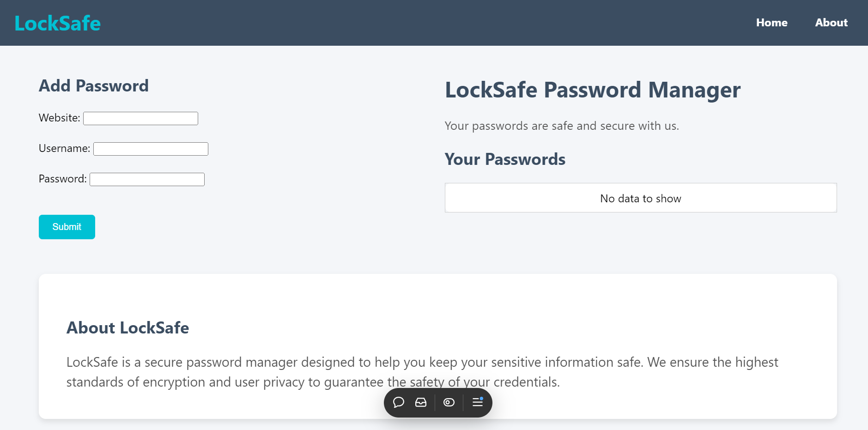Click the "Username:" field label
The width and height of the screenshot is (868, 430).
coord(64,148)
